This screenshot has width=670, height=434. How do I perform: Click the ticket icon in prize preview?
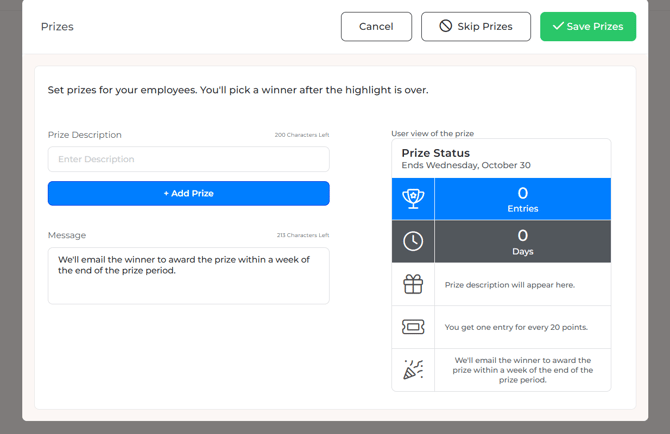[413, 327]
